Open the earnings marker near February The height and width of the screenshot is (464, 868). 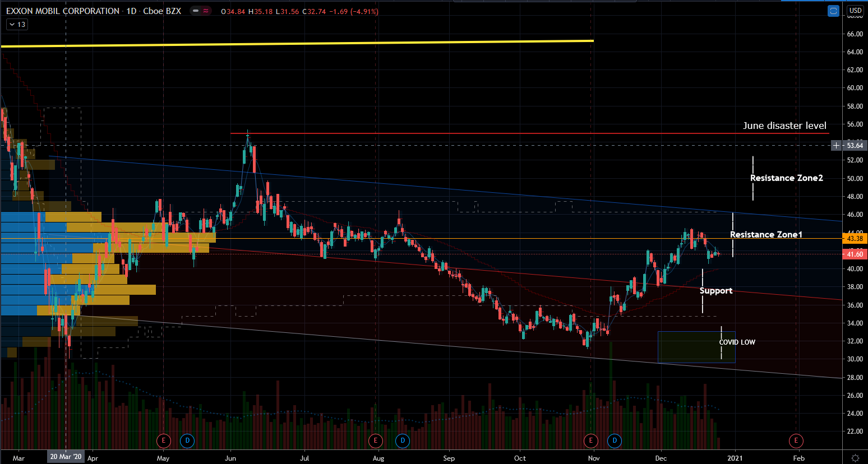(796, 440)
